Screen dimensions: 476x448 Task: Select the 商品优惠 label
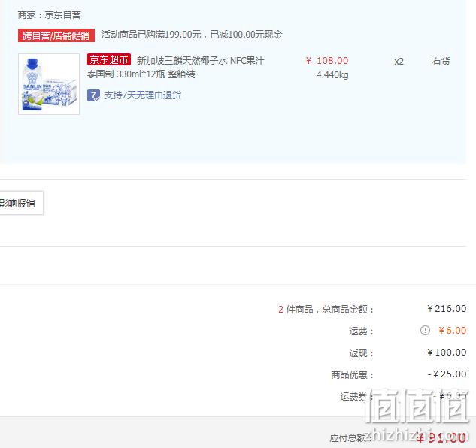(353, 375)
